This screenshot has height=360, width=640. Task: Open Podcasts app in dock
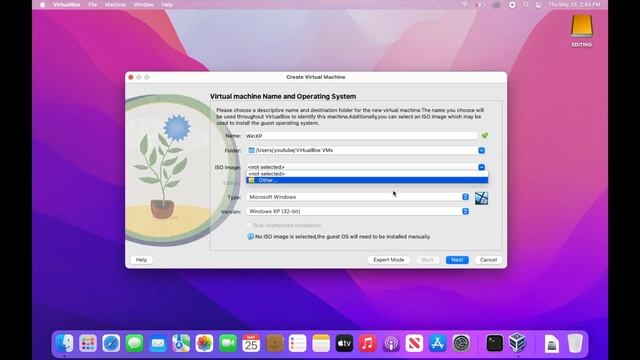pyautogui.click(x=391, y=343)
